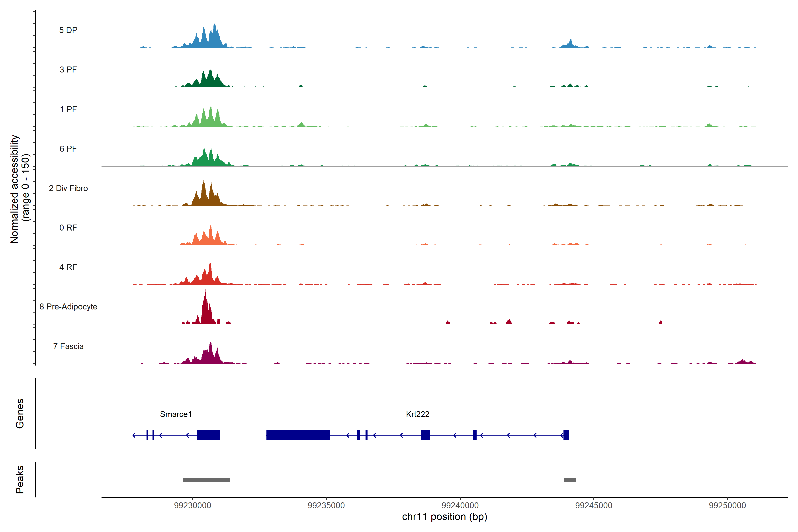Image resolution: width=798 pixels, height=532 pixels.
Task: Click the 5 DP track label
Action: pos(68,30)
